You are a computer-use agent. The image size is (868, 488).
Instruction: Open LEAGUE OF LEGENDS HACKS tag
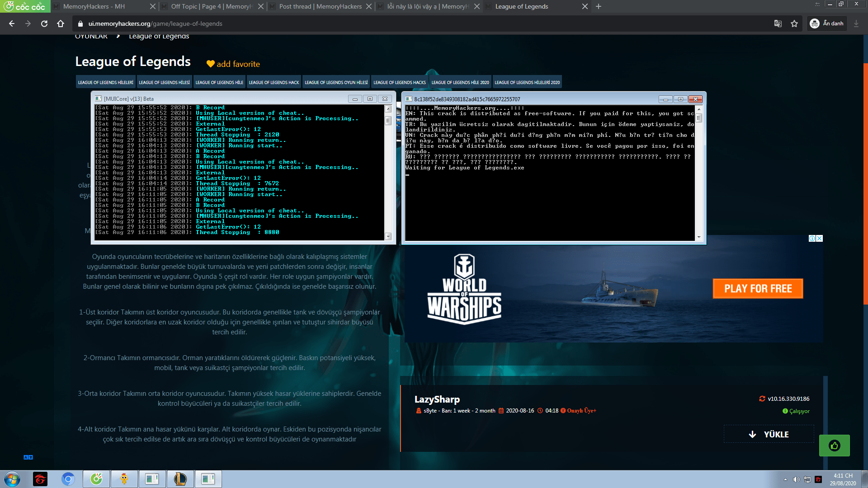400,82
